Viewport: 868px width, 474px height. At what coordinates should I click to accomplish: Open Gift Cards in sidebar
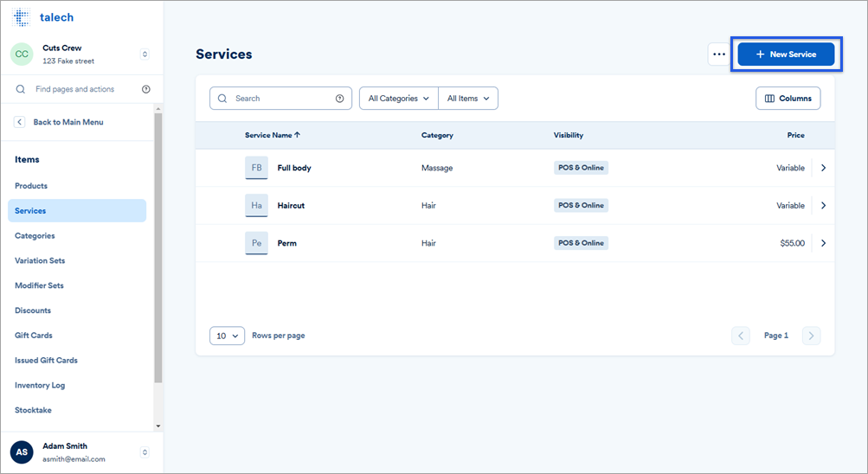point(34,336)
